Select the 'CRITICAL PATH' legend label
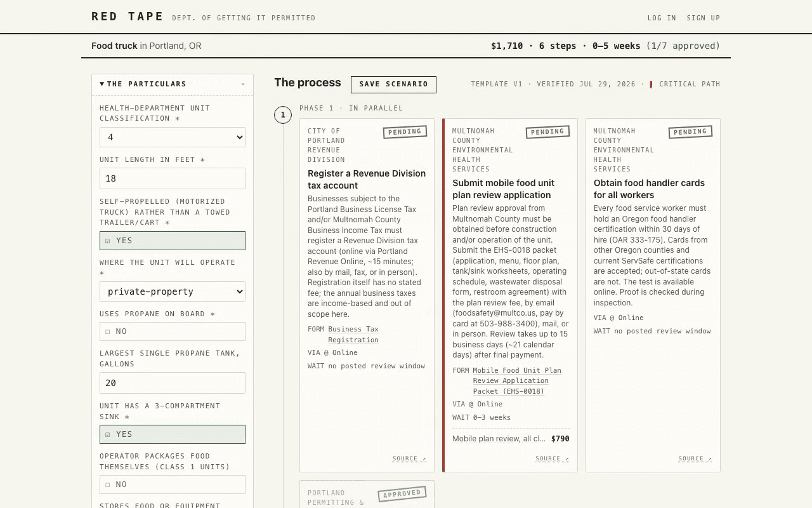 [690, 84]
